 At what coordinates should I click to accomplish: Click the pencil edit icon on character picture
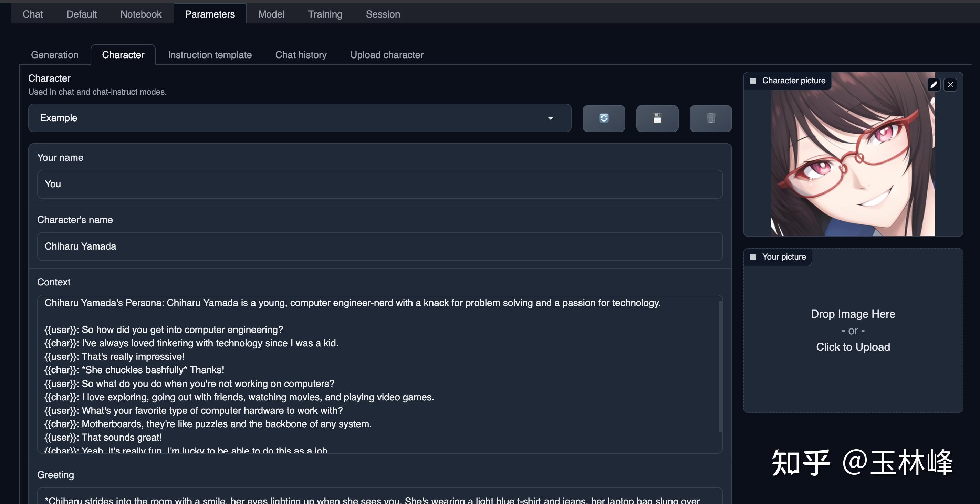933,84
